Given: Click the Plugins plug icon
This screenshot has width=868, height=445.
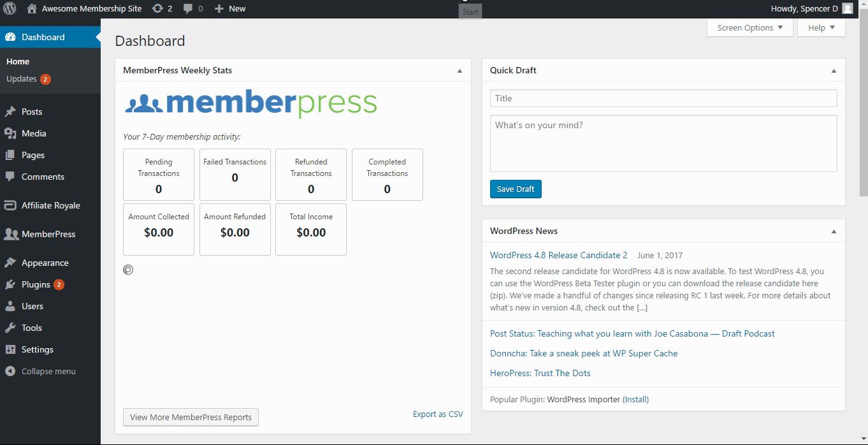Looking at the screenshot, I should (10, 284).
